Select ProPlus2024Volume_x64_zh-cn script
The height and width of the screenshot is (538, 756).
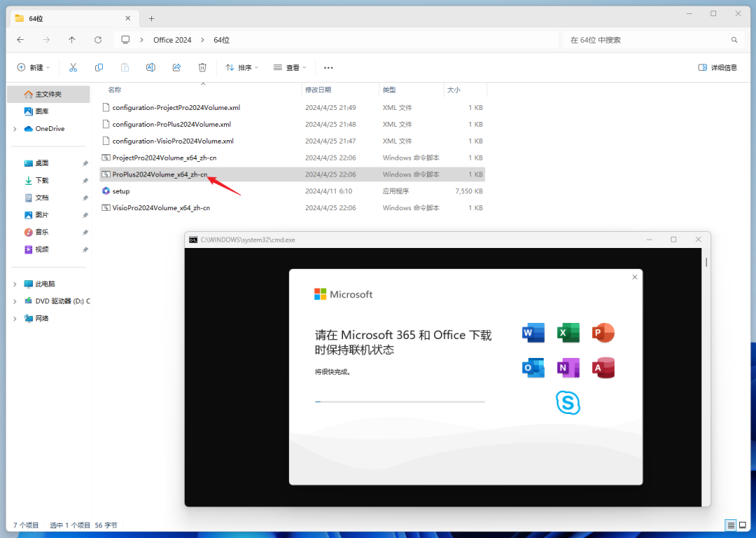pyautogui.click(x=292, y=174)
